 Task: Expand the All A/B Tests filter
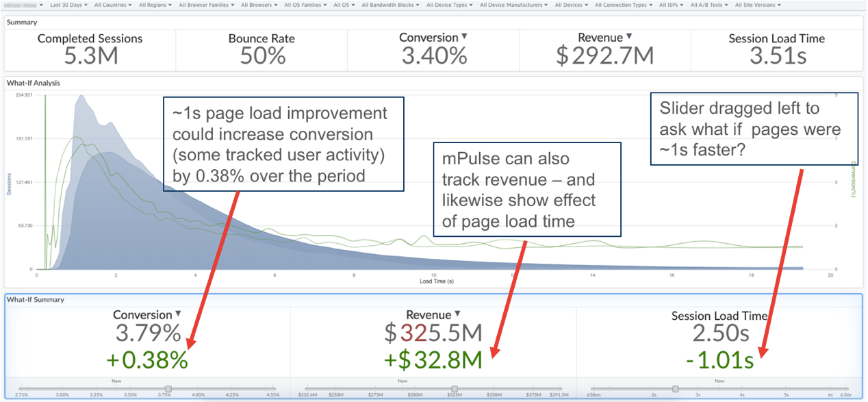point(709,5)
